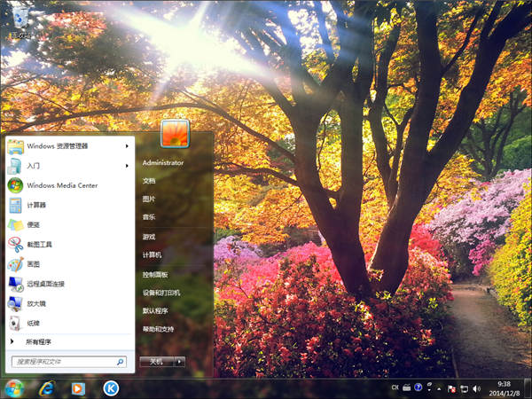Click the keyboard input method tray icon
The height and width of the screenshot is (399, 532).
coord(406,387)
